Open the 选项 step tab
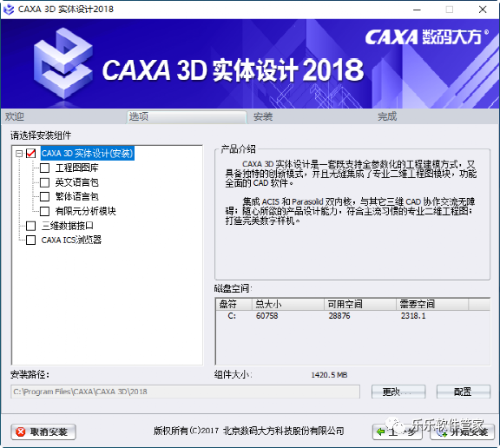 point(187,116)
